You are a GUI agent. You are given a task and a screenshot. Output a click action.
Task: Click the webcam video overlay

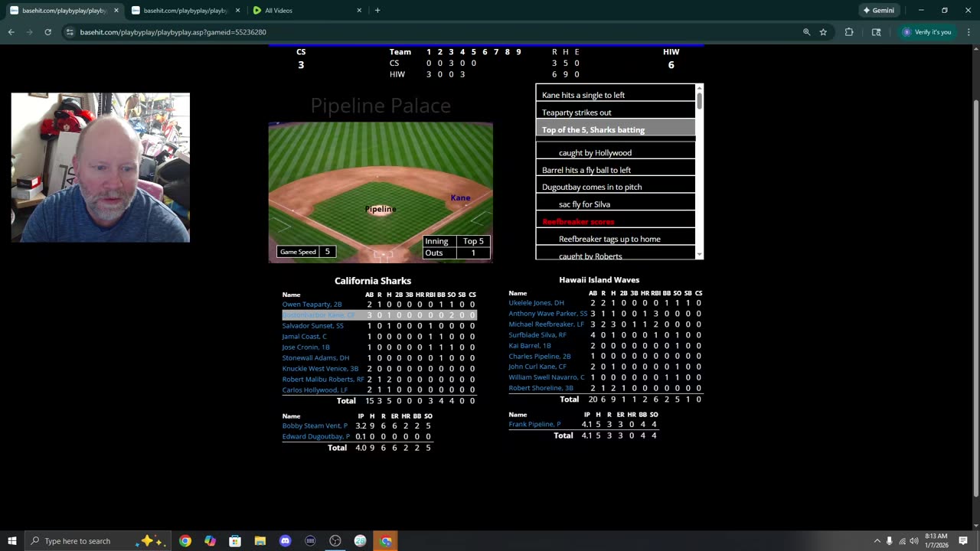pos(100,168)
